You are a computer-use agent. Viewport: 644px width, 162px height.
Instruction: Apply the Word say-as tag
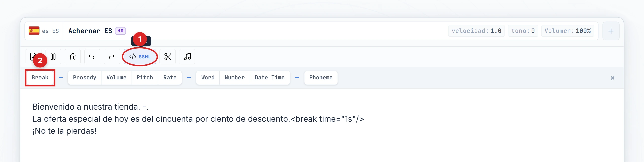pyautogui.click(x=208, y=78)
